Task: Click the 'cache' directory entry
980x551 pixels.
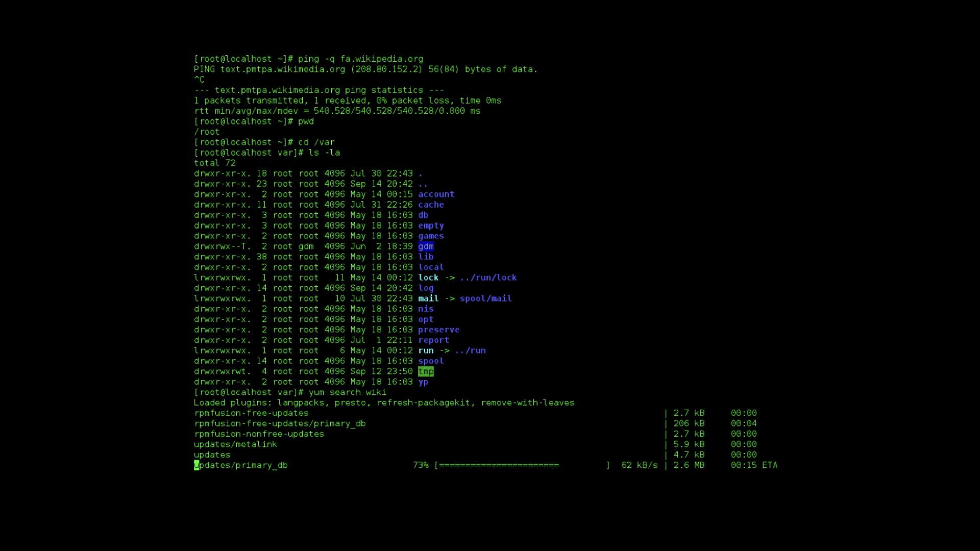Action: pyautogui.click(x=431, y=205)
